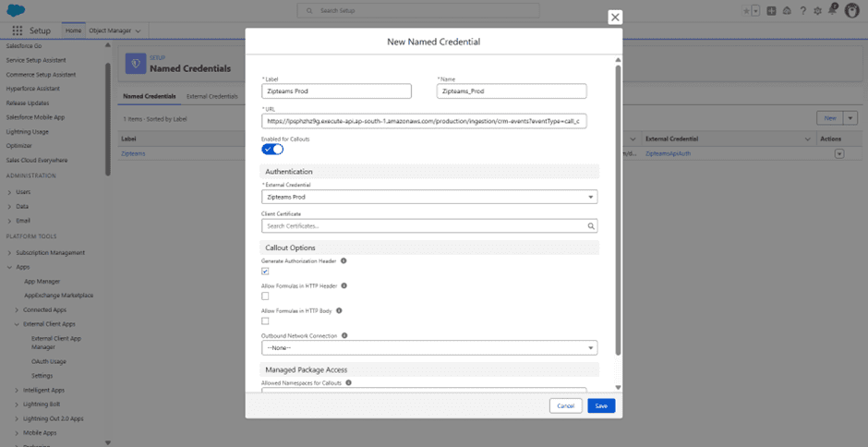Screen dimensions: 868x447
Task: Switch to the External Credentials tab
Action: pyautogui.click(x=212, y=96)
